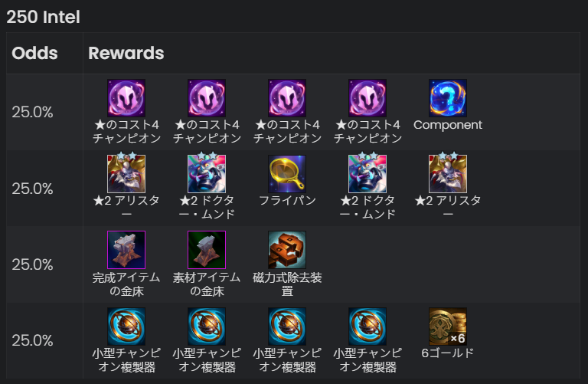Select the golden フライパン frying pan icon
The height and width of the screenshot is (384, 588).
coord(287,174)
